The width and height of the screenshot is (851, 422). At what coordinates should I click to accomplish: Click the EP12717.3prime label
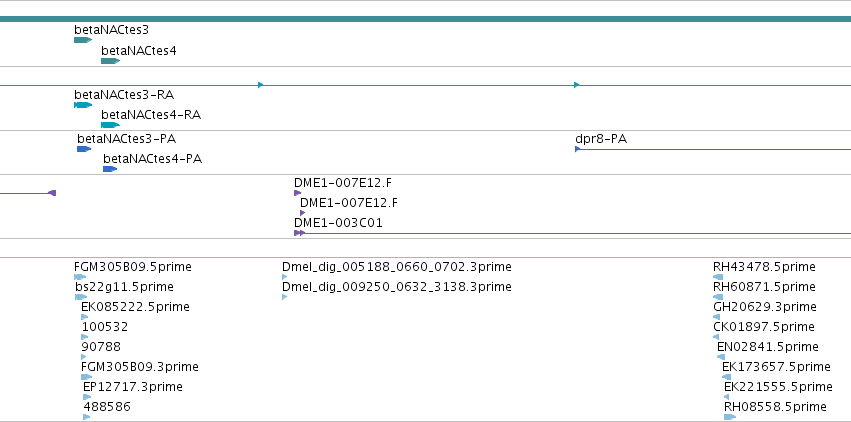(x=133, y=387)
